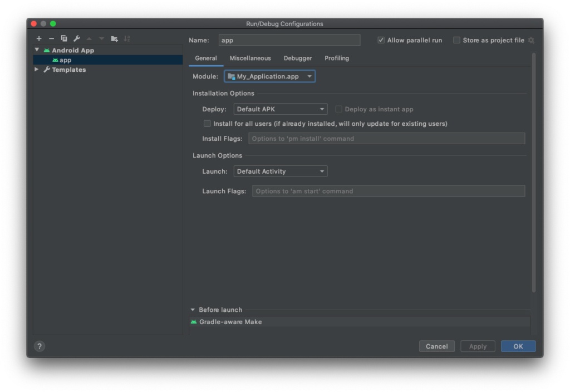Click the Edit Templates wrench icon
570x392 pixels.
point(77,38)
